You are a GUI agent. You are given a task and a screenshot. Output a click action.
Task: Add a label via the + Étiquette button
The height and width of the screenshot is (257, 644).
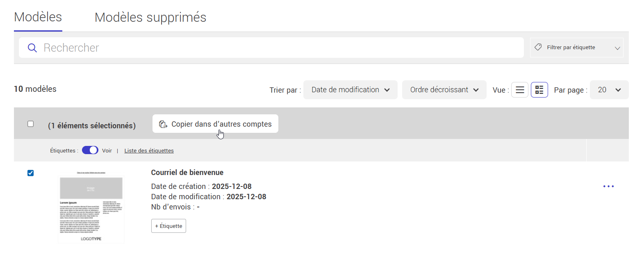168,226
